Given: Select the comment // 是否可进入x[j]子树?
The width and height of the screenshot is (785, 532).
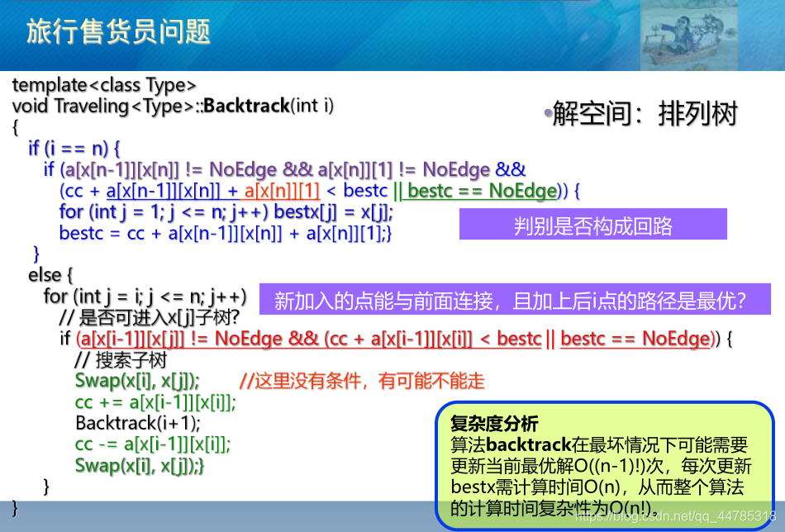Looking at the screenshot, I should [150, 317].
